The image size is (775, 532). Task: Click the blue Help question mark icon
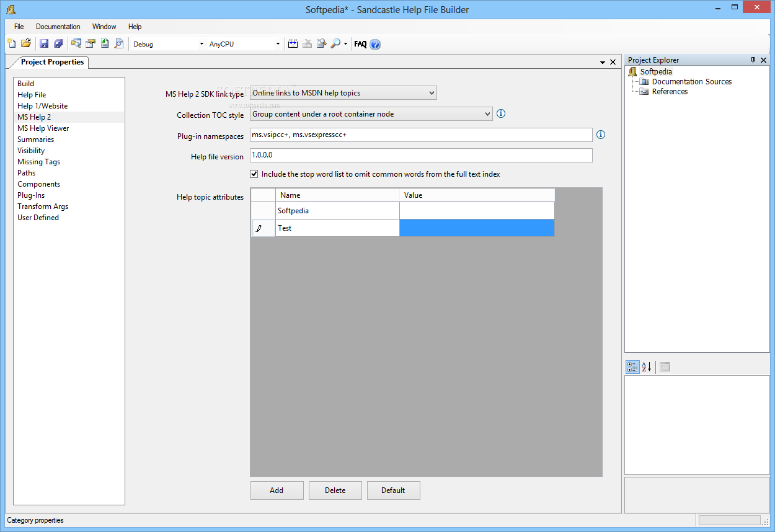pos(375,44)
